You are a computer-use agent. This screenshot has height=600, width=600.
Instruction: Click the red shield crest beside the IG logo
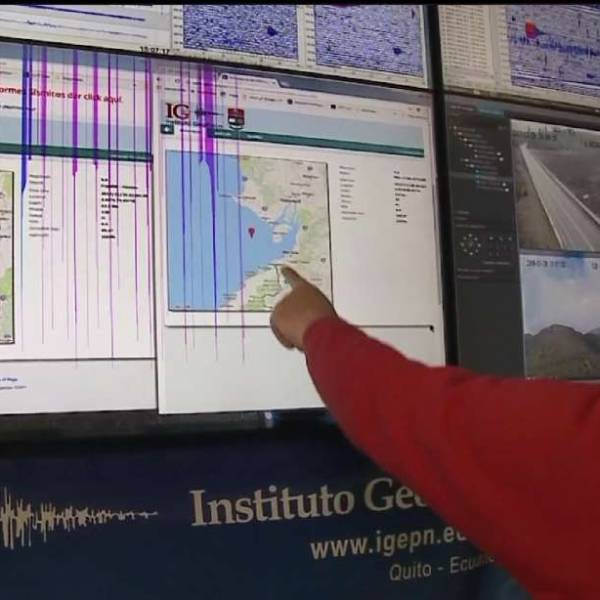235,115
